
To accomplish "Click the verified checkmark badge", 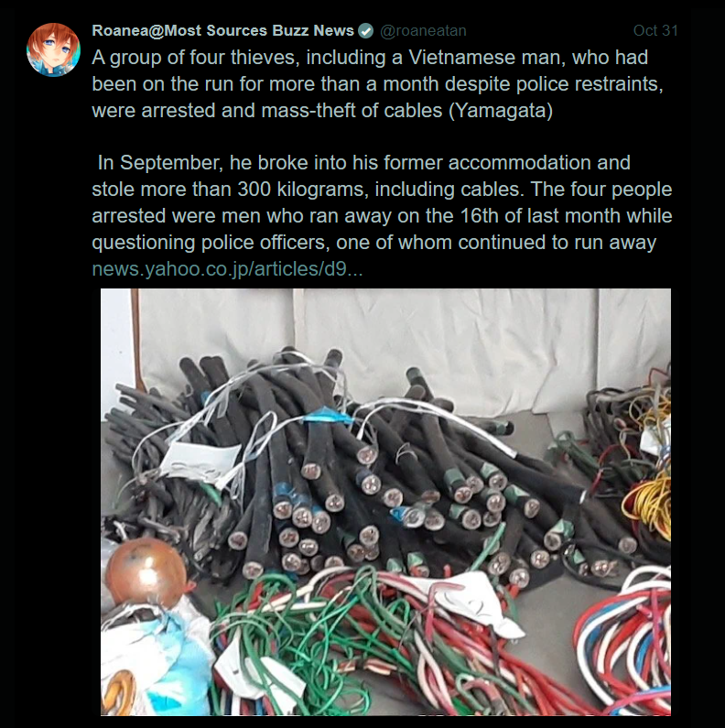I will click(366, 31).
